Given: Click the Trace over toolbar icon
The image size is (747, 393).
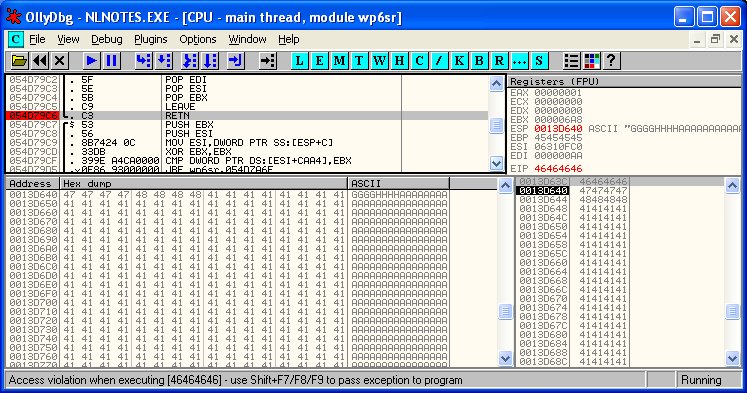Looking at the screenshot, I should 211,60.
